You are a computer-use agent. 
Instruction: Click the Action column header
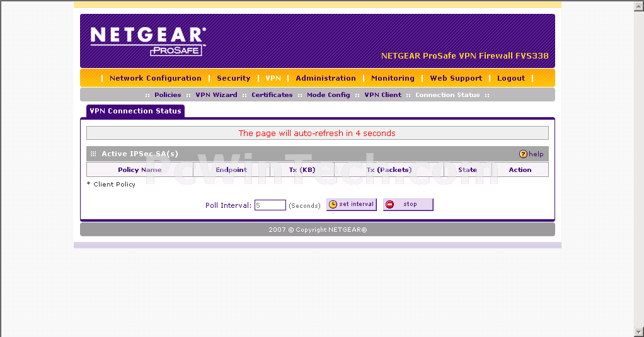click(520, 169)
